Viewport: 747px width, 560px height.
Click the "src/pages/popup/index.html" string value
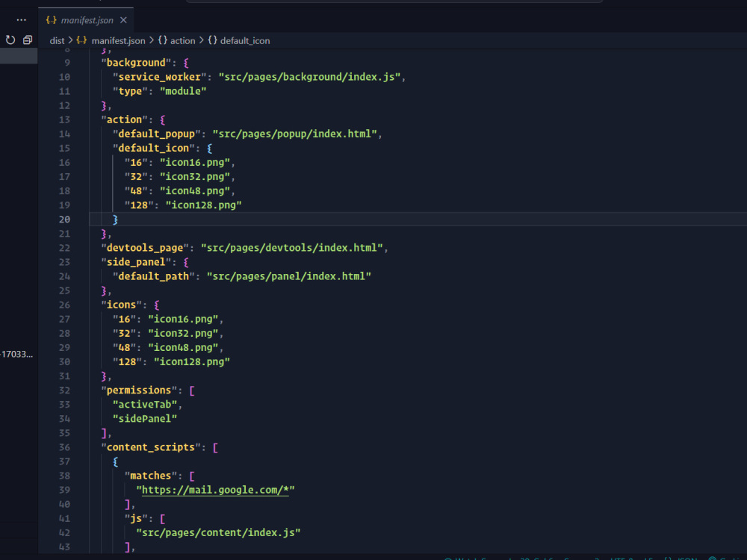pyautogui.click(x=294, y=134)
